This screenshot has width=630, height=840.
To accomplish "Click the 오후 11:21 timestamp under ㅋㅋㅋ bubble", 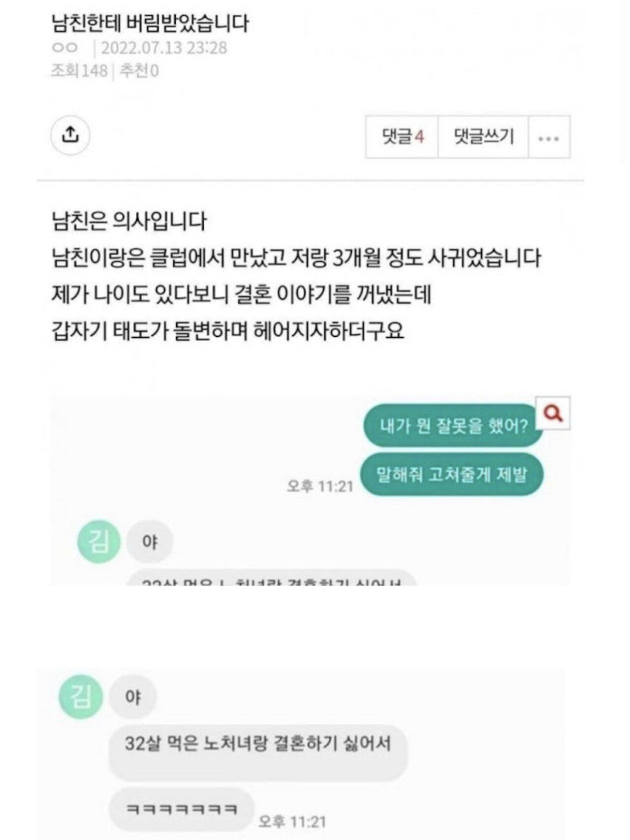I will point(292,821).
